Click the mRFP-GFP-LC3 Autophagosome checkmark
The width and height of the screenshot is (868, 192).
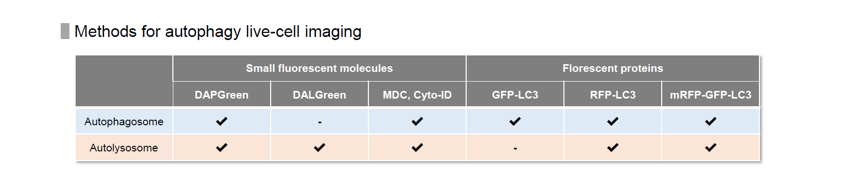click(711, 121)
